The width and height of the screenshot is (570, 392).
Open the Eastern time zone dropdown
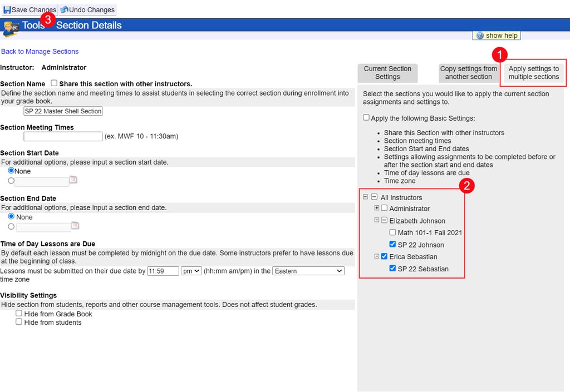309,271
